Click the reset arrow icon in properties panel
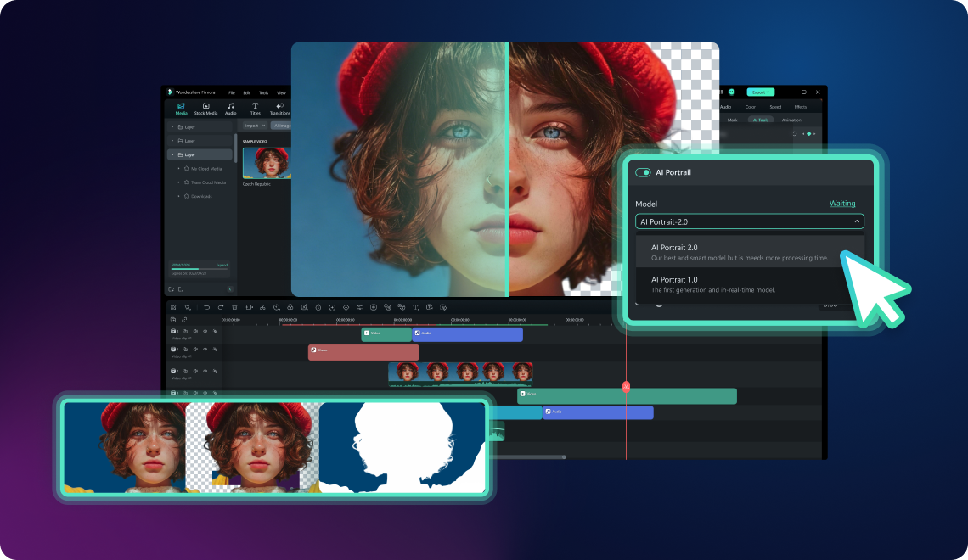Image resolution: width=968 pixels, height=560 pixels. pos(795,133)
